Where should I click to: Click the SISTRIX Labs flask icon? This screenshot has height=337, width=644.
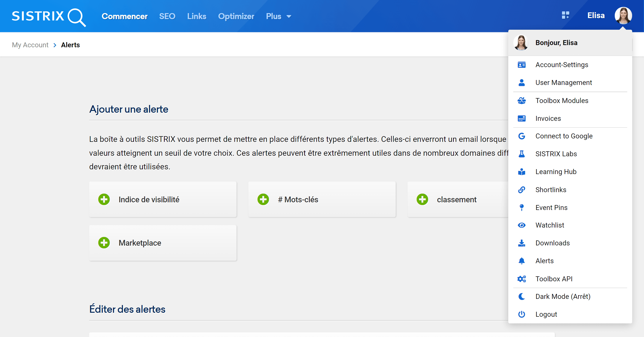pos(521,154)
